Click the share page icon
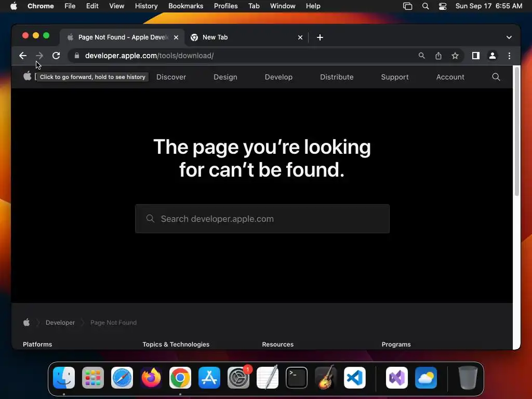Image resolution: width=532 pixels, height=399 pixels. pos(438,56)
